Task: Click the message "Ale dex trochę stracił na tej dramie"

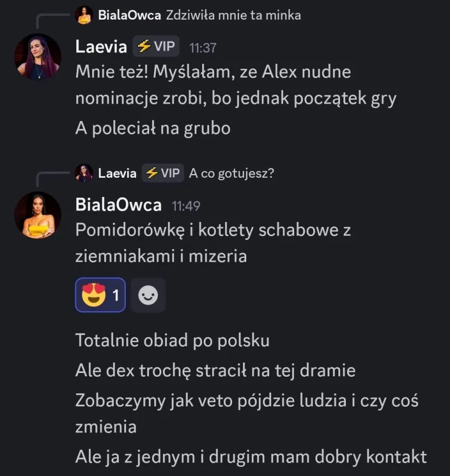Action: pos(215,371)
